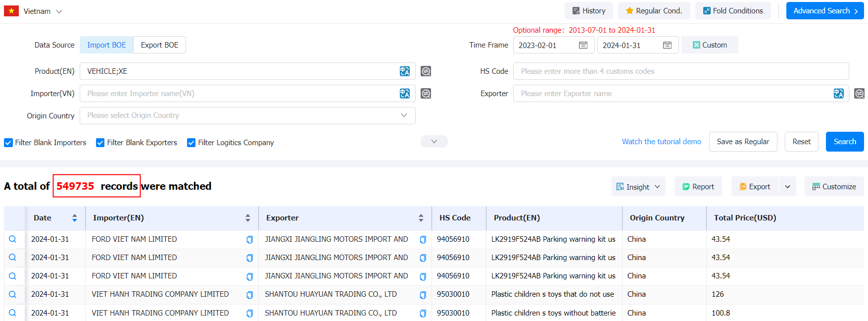The width and height of the screenshot is (868, 321).
Task: Click the list icon beside the Importer(VN) field
Action: 426,94
